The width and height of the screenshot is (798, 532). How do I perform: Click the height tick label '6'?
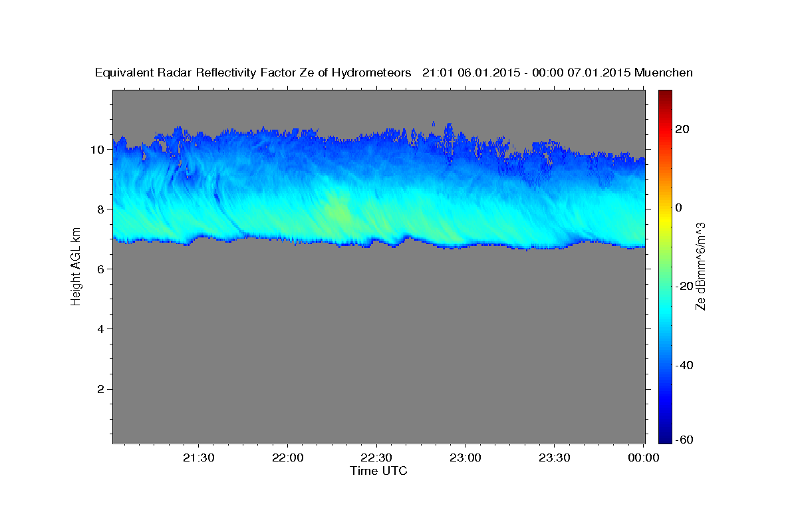(x=100, y=269)
